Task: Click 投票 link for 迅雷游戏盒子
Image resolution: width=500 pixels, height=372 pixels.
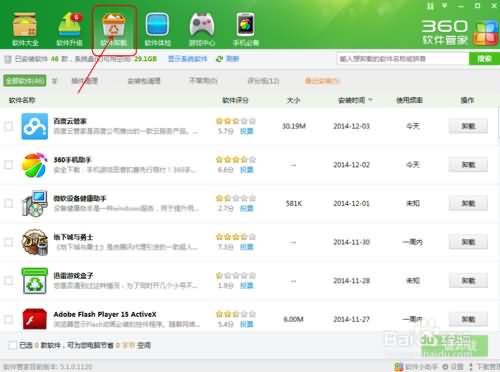Action: [x=247, y=286]
